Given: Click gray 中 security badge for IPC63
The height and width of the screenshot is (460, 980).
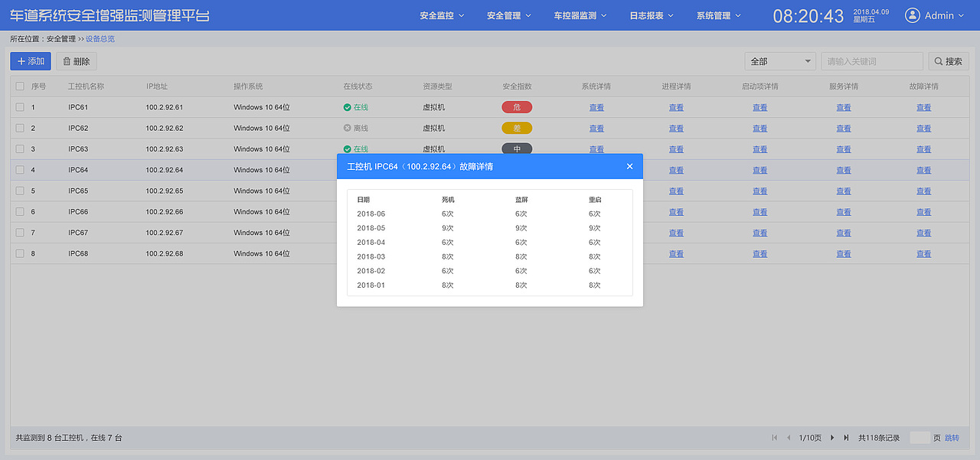Looking at the screenshot, I should click(517, 148).
